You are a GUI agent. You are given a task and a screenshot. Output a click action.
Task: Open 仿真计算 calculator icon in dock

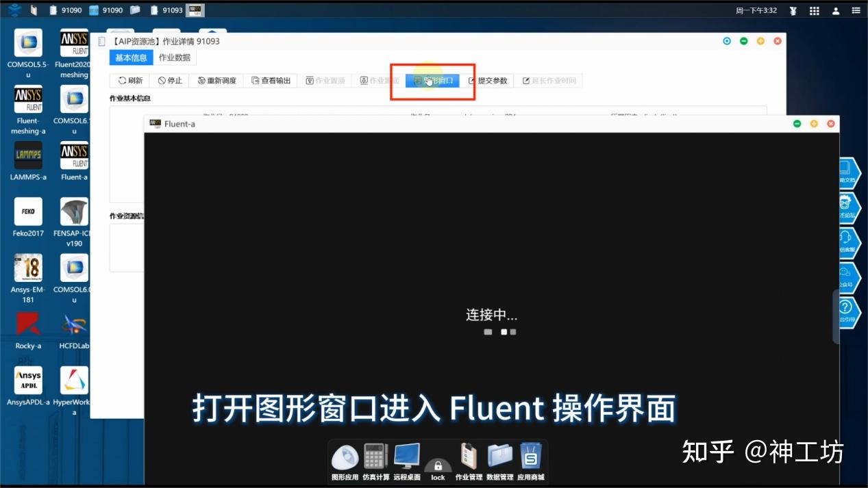tap(375, 462)
